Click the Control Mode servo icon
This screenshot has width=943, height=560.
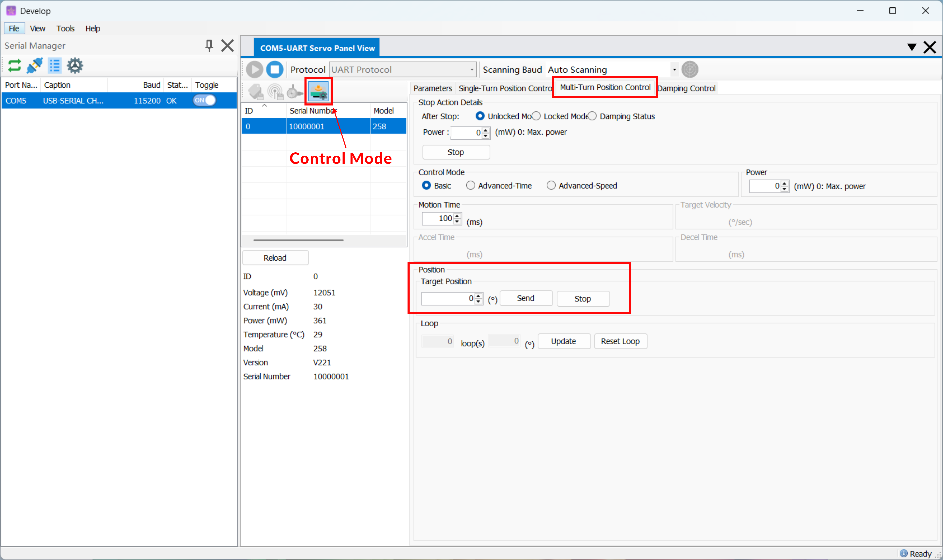(x=318, y=91)
